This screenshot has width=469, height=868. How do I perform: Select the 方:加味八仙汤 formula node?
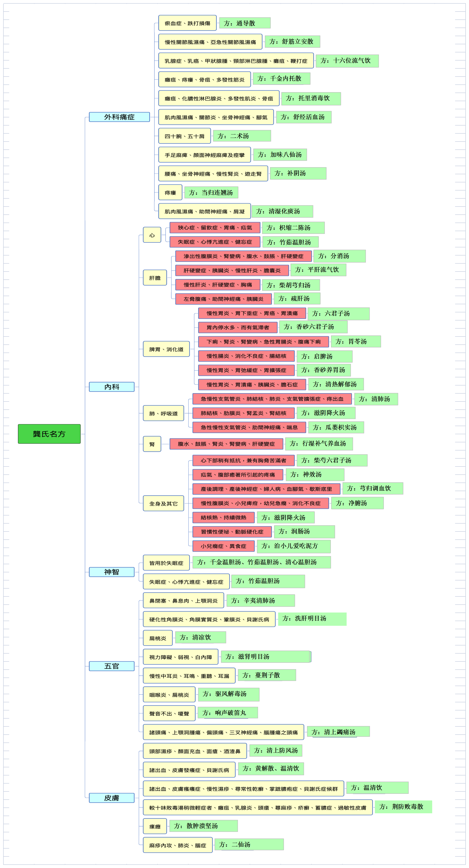pos(280,155)
